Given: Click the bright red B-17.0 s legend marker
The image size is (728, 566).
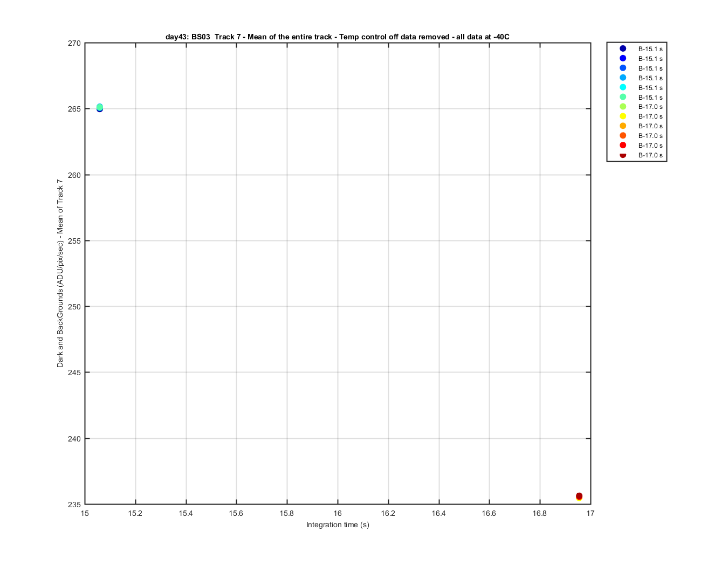Looking at the screenshot, I should [623, 146].
